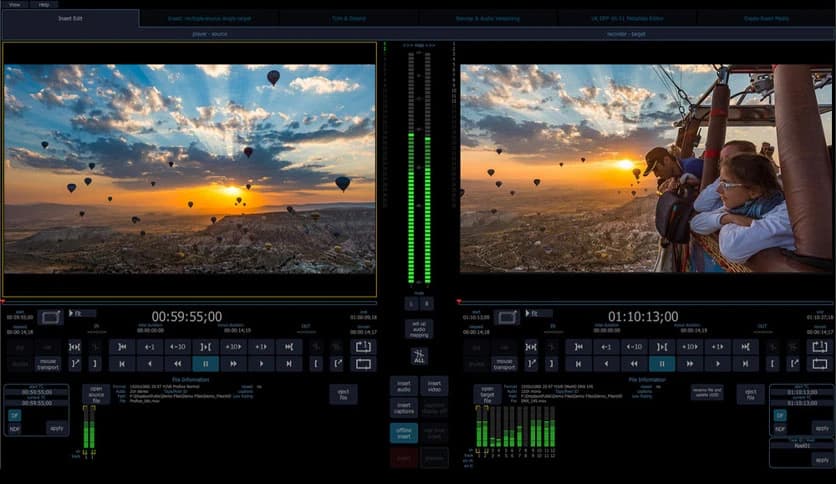Play source in reverse
This screenshot has width=836, height=484.
point(150,364)
